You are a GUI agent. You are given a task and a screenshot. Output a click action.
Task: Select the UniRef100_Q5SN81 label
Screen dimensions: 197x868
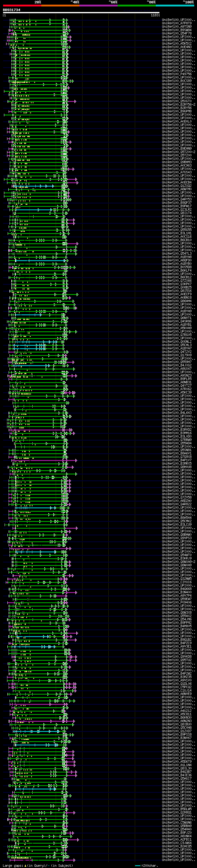tap(177, 450)
